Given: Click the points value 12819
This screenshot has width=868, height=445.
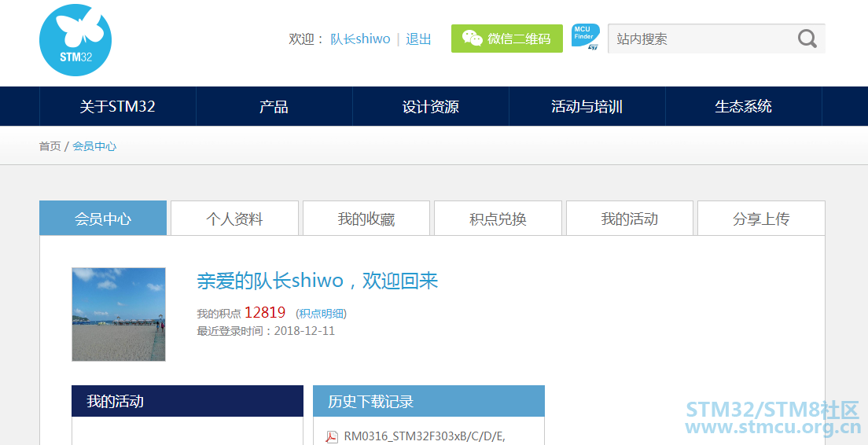Looking at the screenshot, I should (265, 313).
